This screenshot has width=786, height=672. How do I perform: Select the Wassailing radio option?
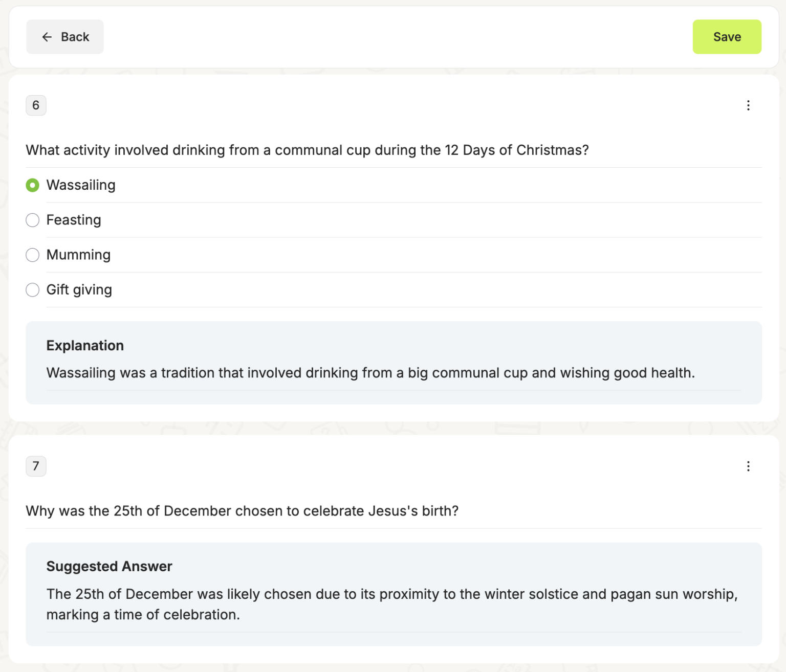tap(33, 185)
